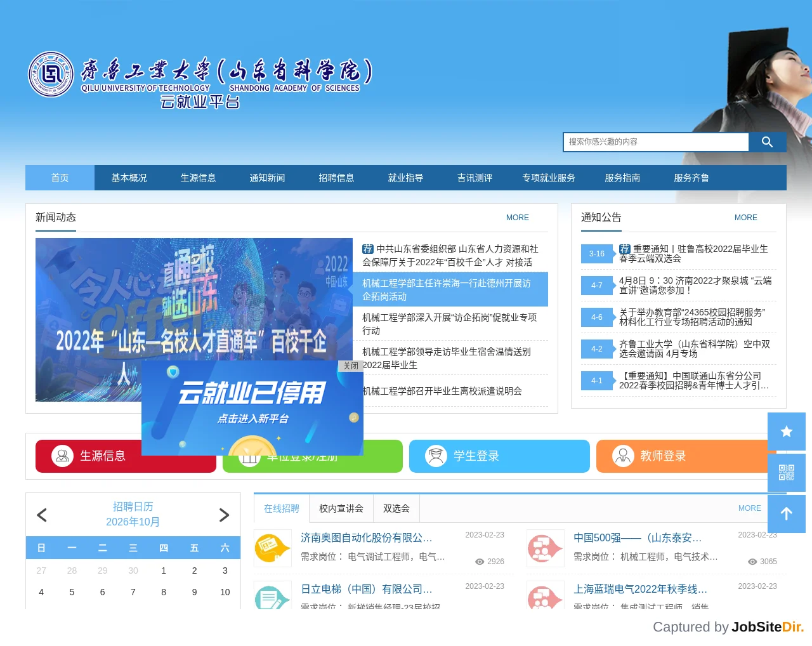Open the 专项就业服务 navigation menu
The image size is (812, 646).
click(x=549, y=178)
